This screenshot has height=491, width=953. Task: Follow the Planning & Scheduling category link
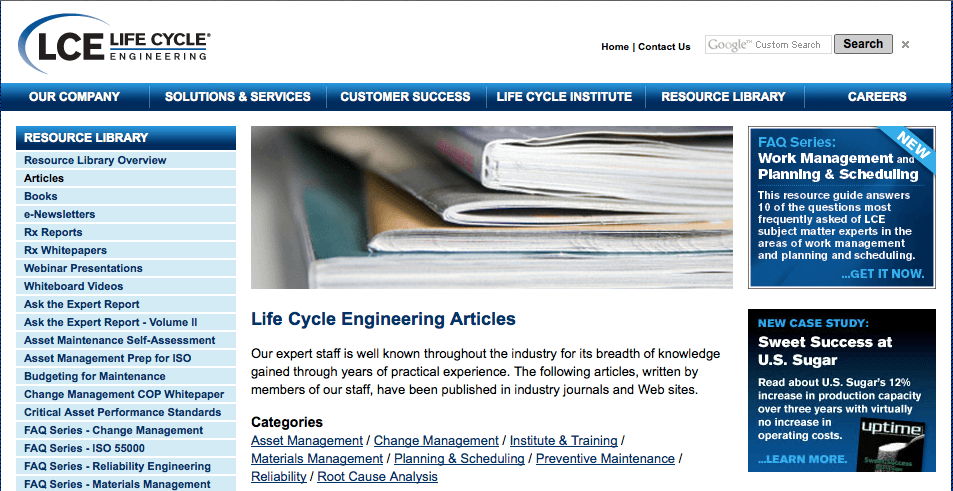point(459,459)
